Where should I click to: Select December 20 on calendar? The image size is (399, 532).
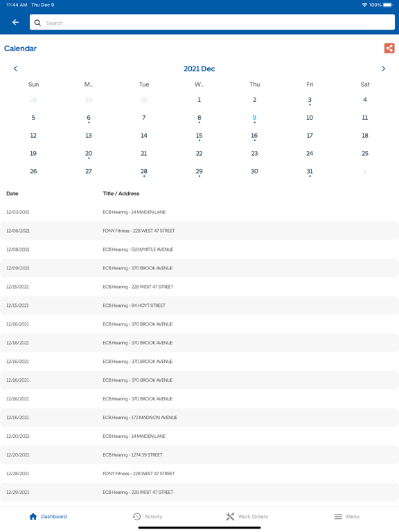[x=89, y=154]
